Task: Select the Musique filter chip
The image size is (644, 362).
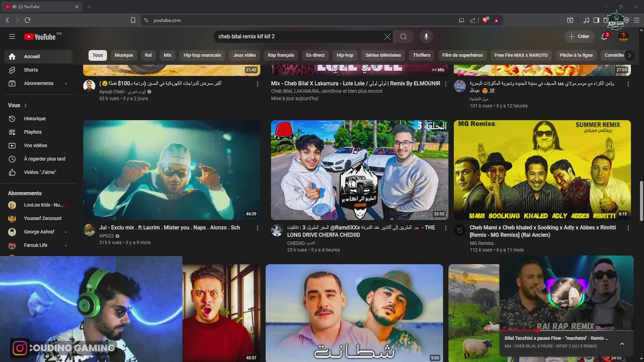Action: [124, 55]
